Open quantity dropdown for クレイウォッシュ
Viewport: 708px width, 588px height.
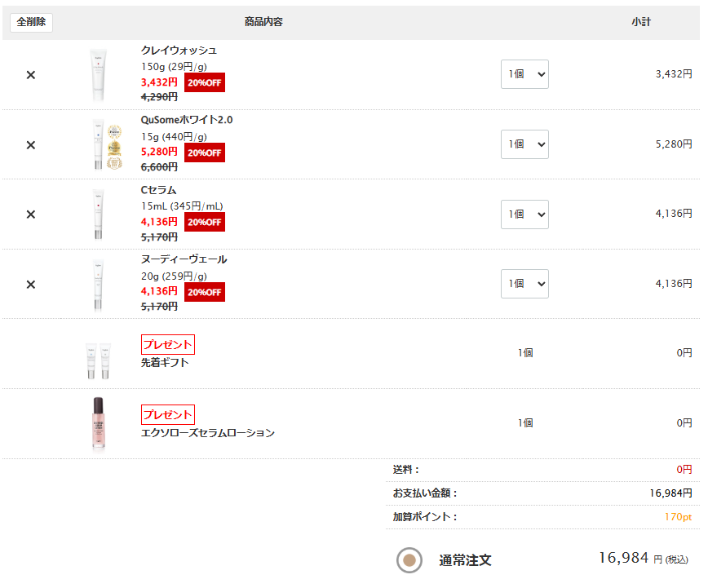(524, 74)
